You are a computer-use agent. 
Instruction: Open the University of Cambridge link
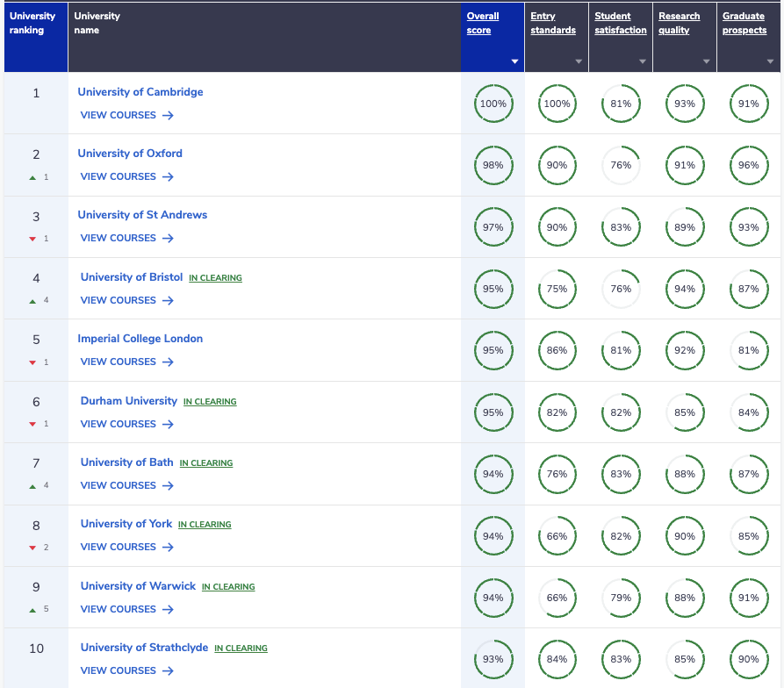coord(140,92)
